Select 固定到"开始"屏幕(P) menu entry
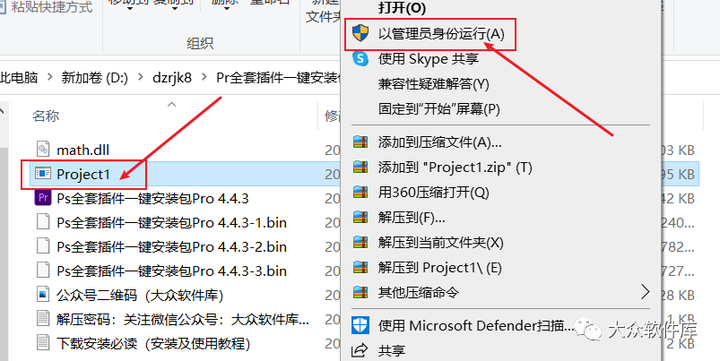This screenshot has width=720, height=361. point(439,109)
